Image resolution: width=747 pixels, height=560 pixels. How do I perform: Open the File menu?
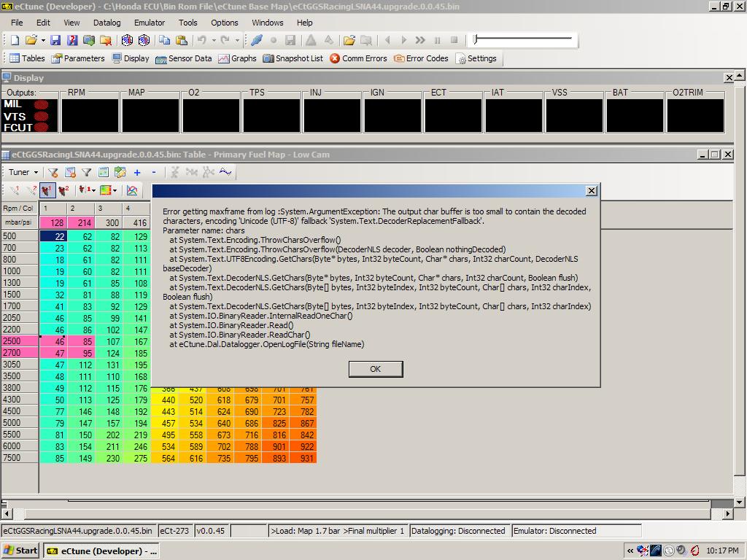click(17, 23)
